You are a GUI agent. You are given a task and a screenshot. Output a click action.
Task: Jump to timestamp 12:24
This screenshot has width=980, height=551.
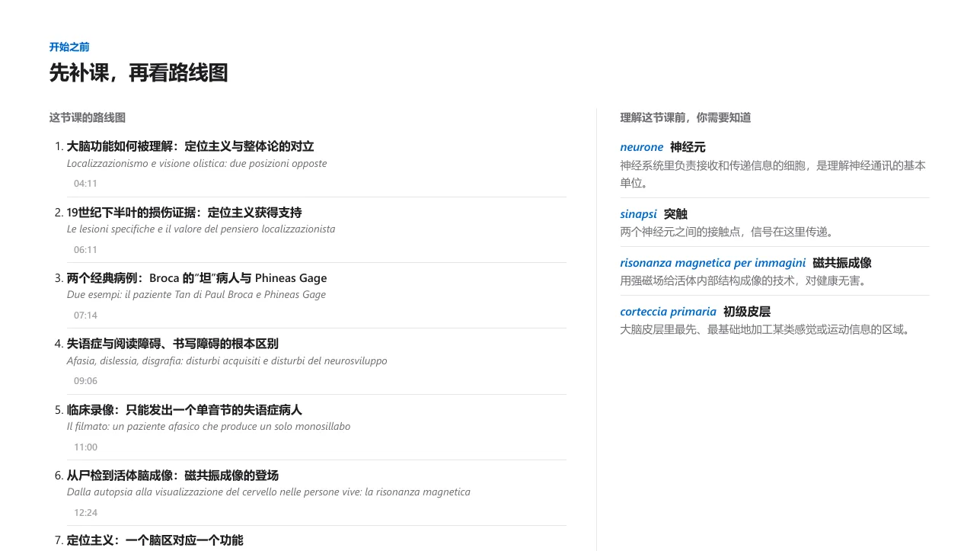[85, 513]
